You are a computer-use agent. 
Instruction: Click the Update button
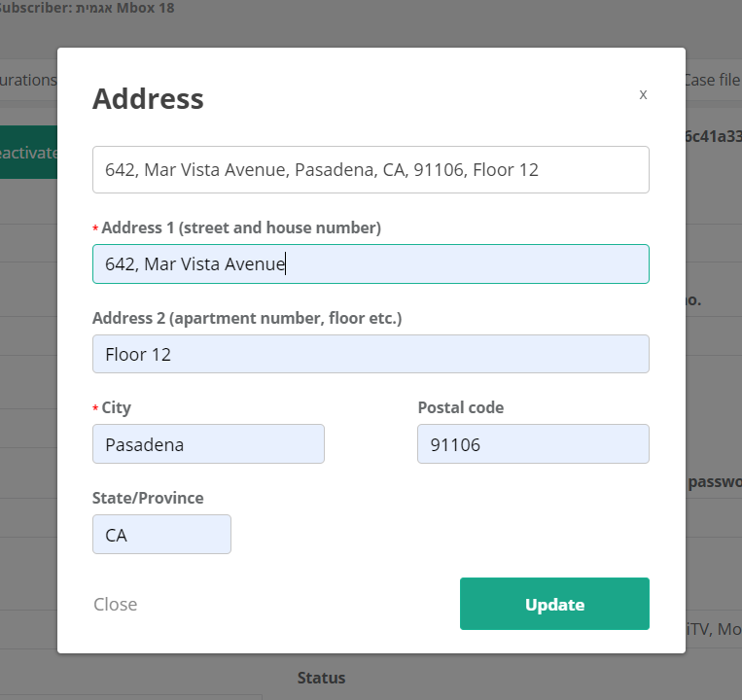pyautogui.click(x=554, y=604)
